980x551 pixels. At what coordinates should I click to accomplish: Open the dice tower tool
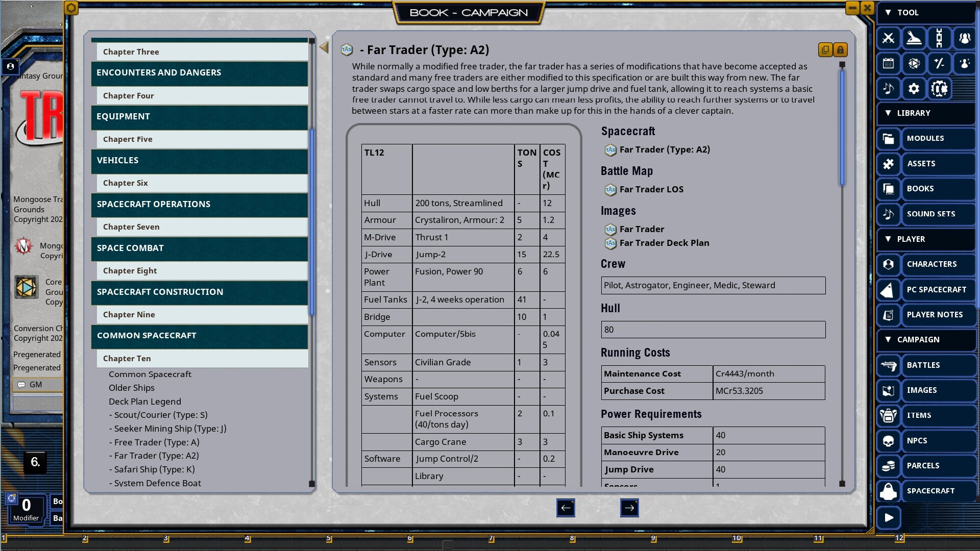tap(914, 38)
